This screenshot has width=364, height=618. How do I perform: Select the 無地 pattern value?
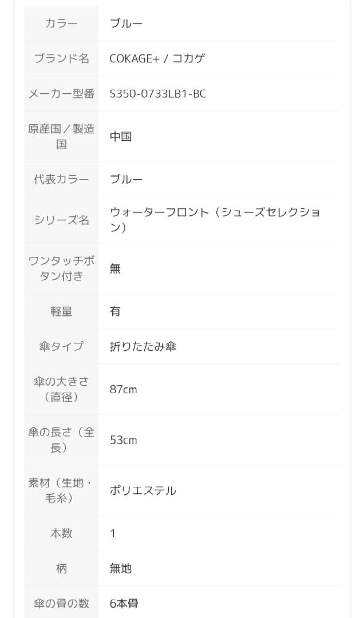pyautogui.click(x=121, y=568)
